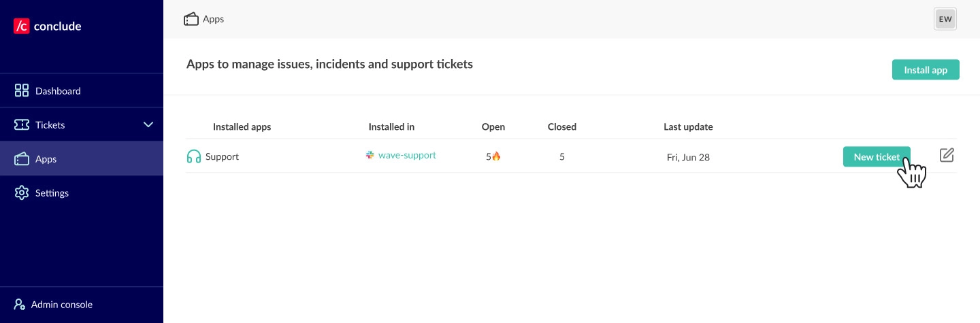This screenshot has height=323, width=980.
Task: Click the Apps icon in header breadcrumb
Action: (x=191, y=19)
